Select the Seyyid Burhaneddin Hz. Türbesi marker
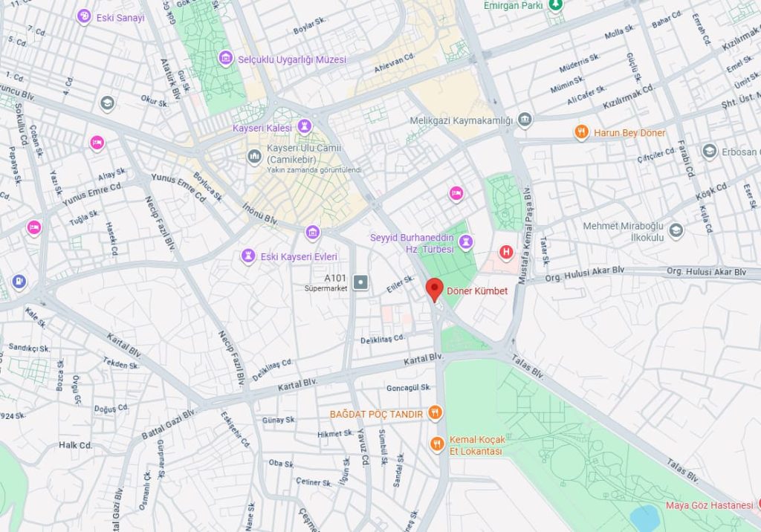The image size is (761, 532). 466,241
